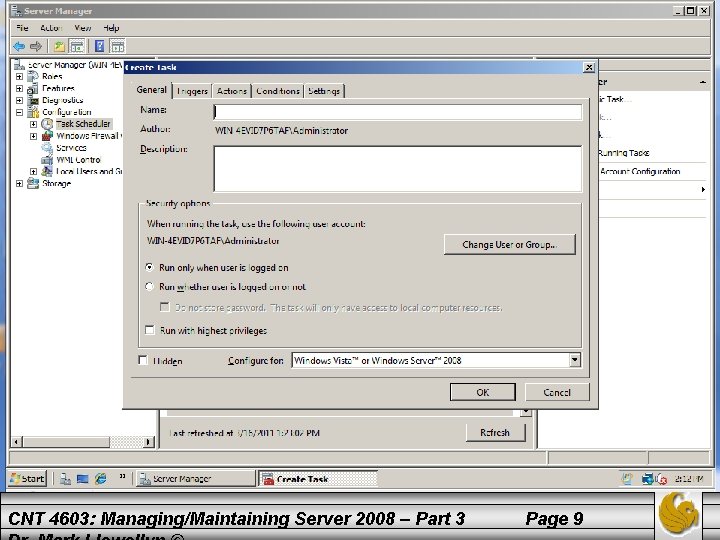Select Run whether user is logged on or not

[x=149, y=287]
